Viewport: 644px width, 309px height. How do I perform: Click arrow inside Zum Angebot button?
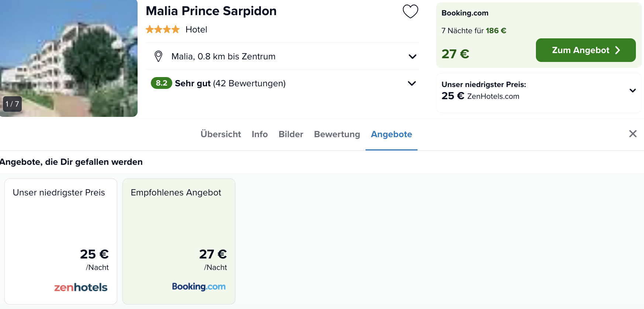[x=617, y=50]
